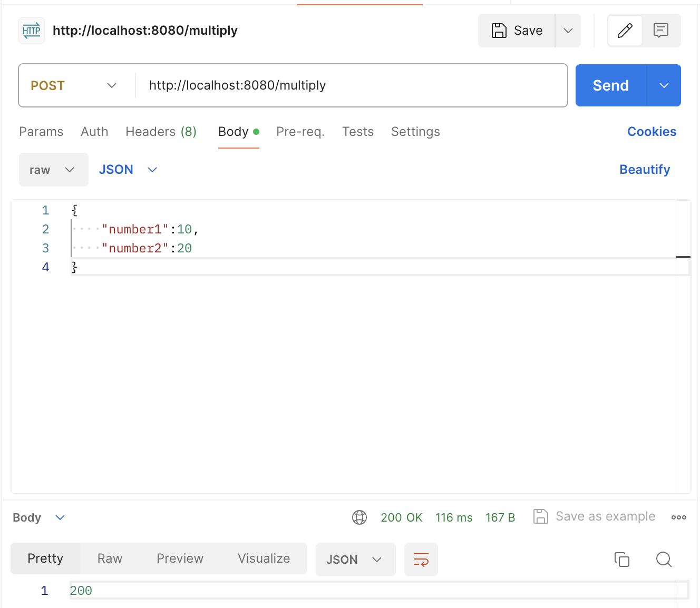700x608 pixels.
Task: Expand the Send button options arrow
Action: tap(664, 85)
